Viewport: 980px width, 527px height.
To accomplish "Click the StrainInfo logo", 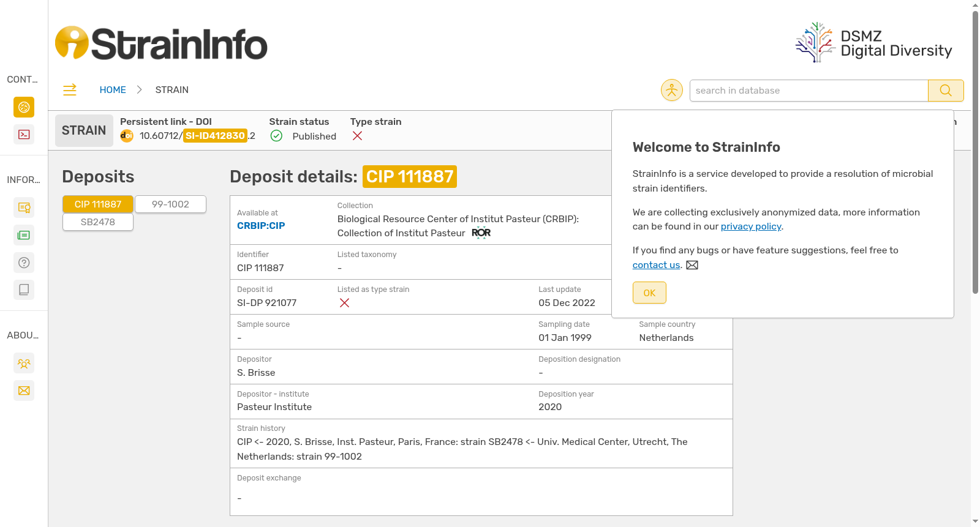I will (161, 43).
